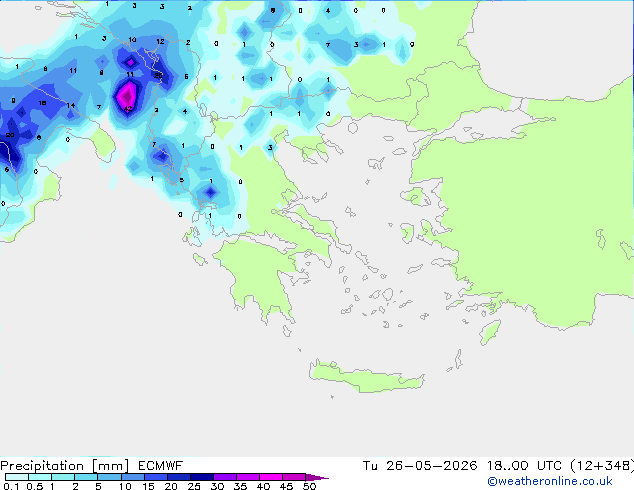
Task: Click the 1–2 mm legend swatch
Action: [63, 477]
